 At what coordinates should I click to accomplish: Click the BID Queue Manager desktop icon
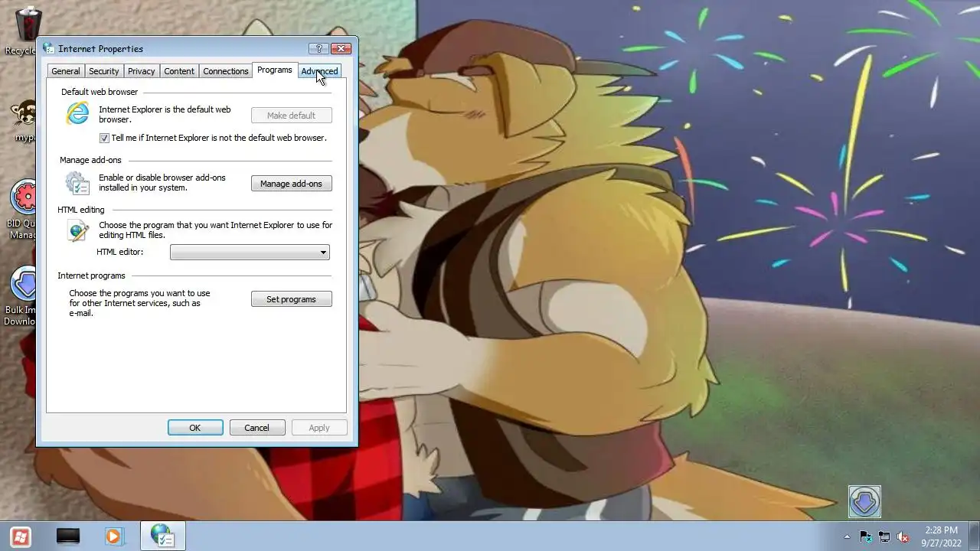click(24, 198)
